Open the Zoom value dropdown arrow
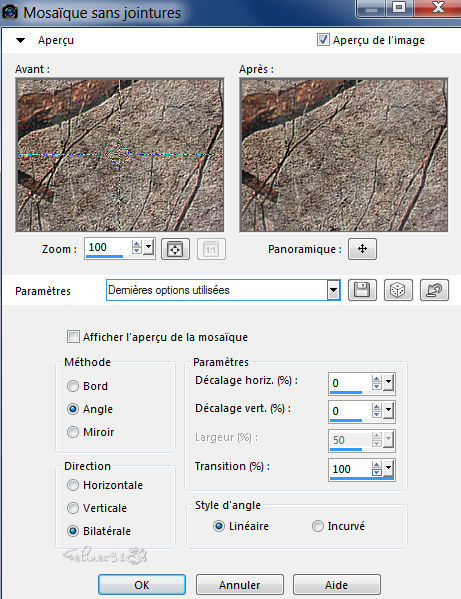Viewport: 461px width, 599px height. [149, 248]
